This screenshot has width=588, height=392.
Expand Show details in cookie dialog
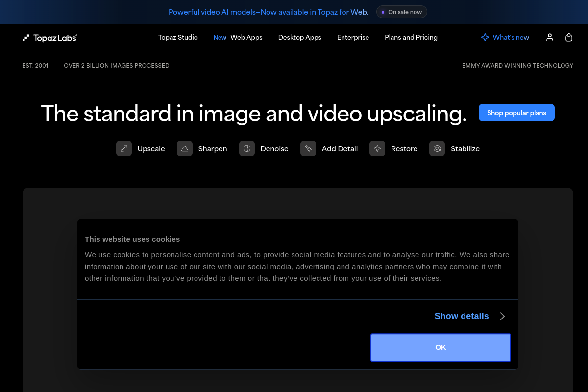462,316
